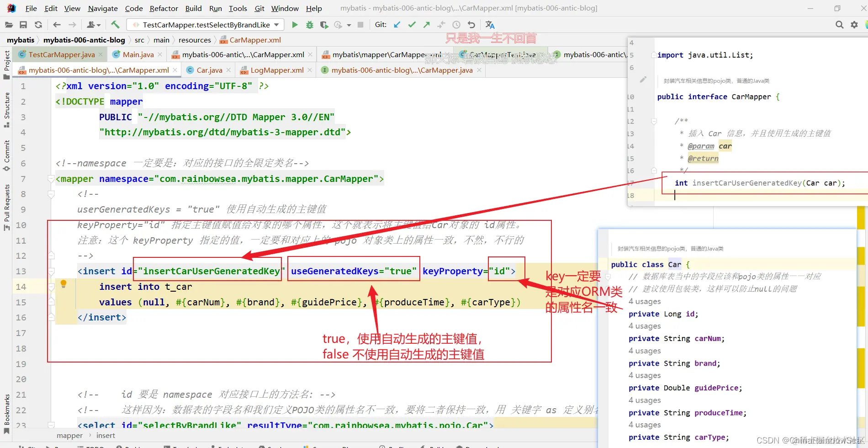The height and width of the screenshot is (448, 868).
Task: Place the cursor on the keyProperty attribute
Action: 452,271
